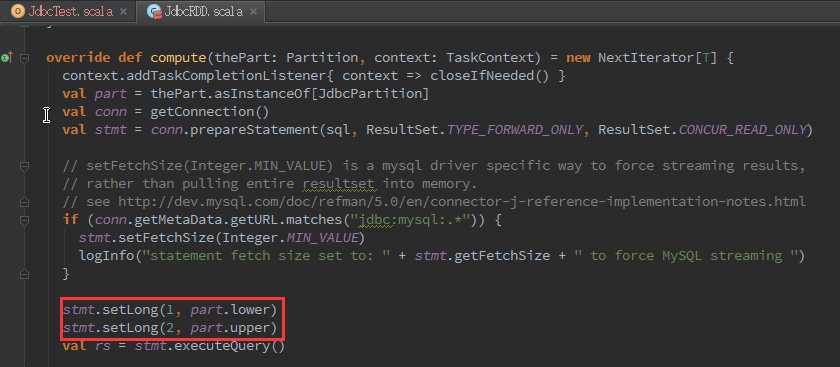This screenshot has height=367, width=840.
Task: Click fold end marker beside closing brace
Action: click(x=24, y=274)
